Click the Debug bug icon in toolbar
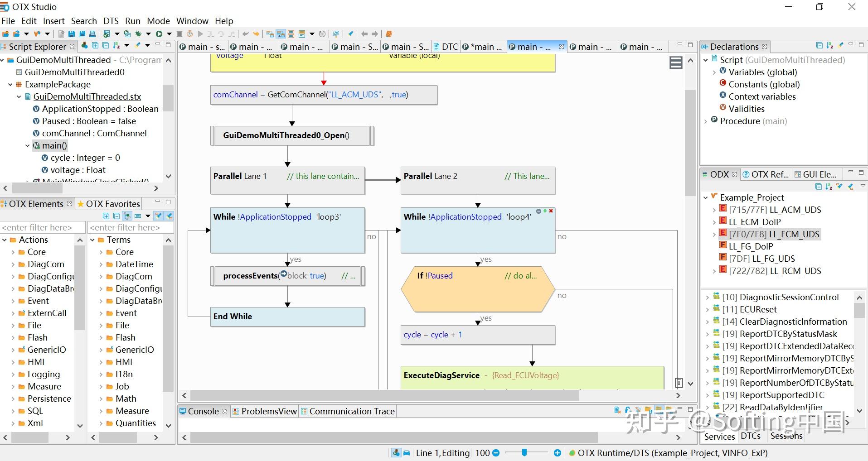 (x=138, y=34)
